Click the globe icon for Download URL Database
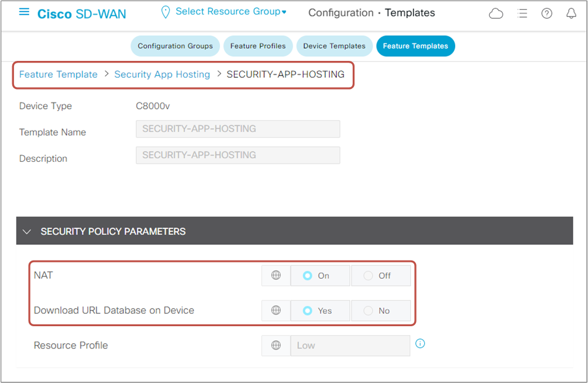The height and width of the screenshot is (383, 588). click(276, 310)
